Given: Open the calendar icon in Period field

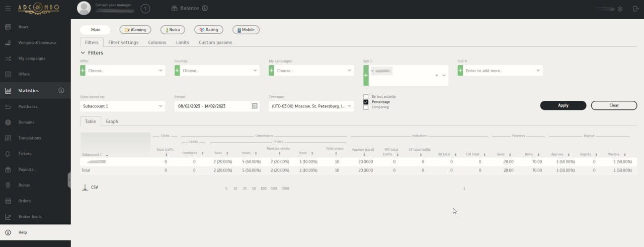Looking at the screenshot, I should (255, 106).
